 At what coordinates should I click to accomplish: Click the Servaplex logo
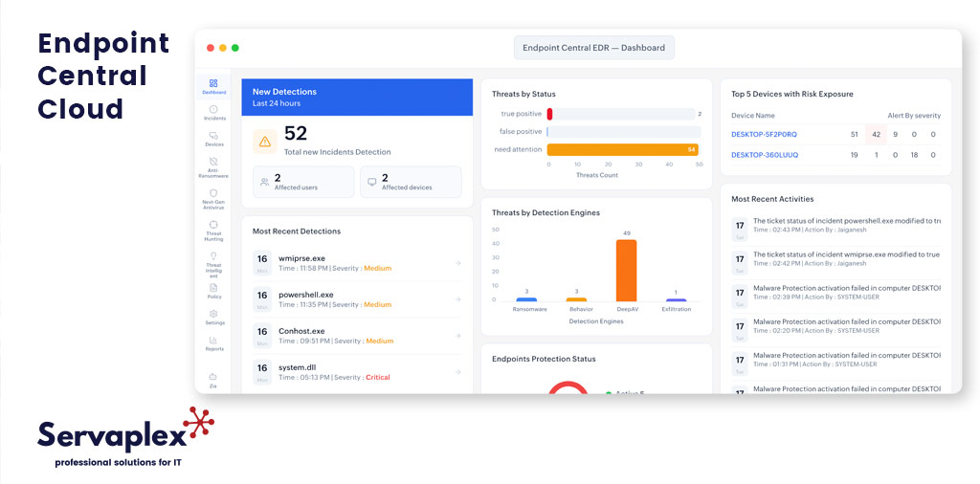point(125,436)
